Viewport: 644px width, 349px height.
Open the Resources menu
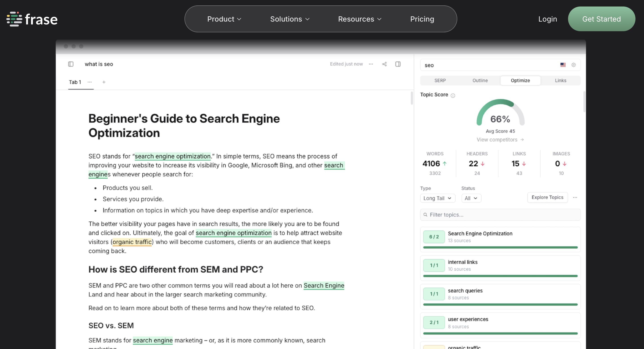(x=360, y=19)
